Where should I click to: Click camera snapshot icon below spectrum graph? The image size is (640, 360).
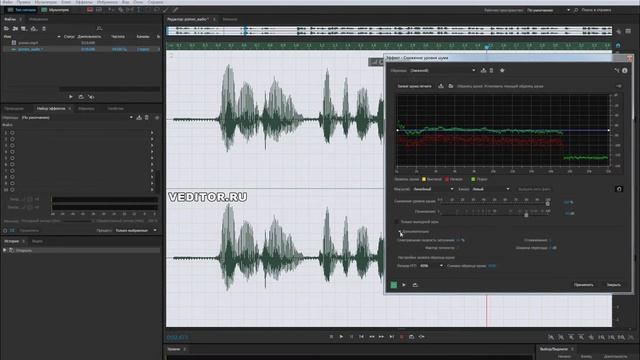(x=619, y=189)
